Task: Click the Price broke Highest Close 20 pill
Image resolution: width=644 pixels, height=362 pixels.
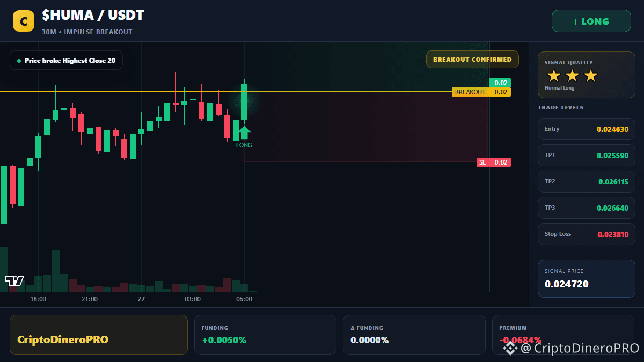Action: click(x=66, y=61)
